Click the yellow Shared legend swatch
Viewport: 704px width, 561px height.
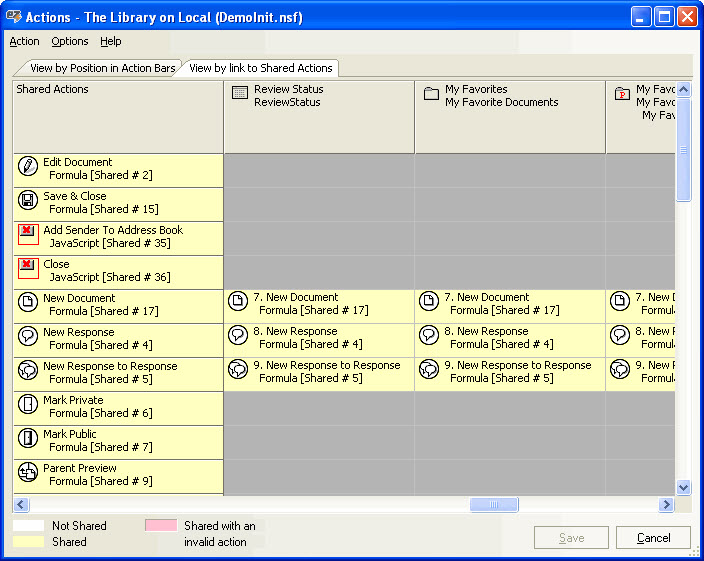tap(28, 541)
